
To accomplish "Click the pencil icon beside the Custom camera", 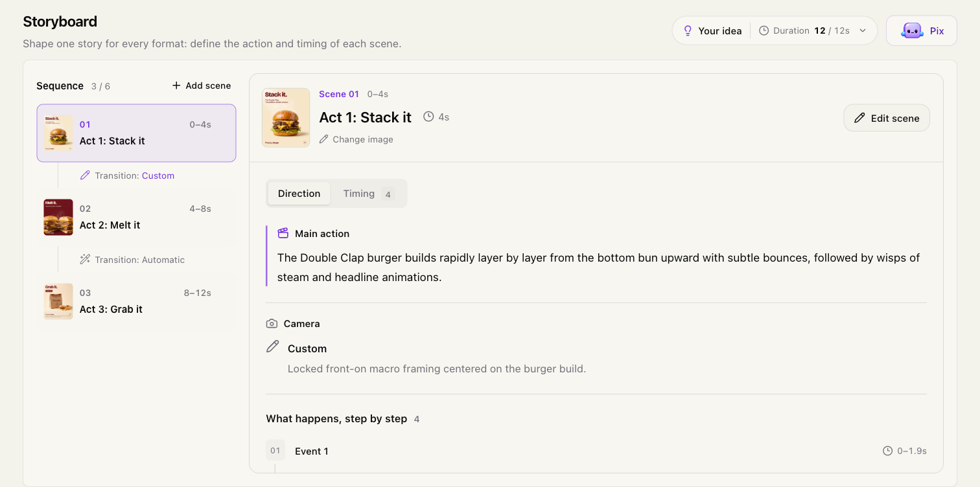I will (x=273, y=346).
